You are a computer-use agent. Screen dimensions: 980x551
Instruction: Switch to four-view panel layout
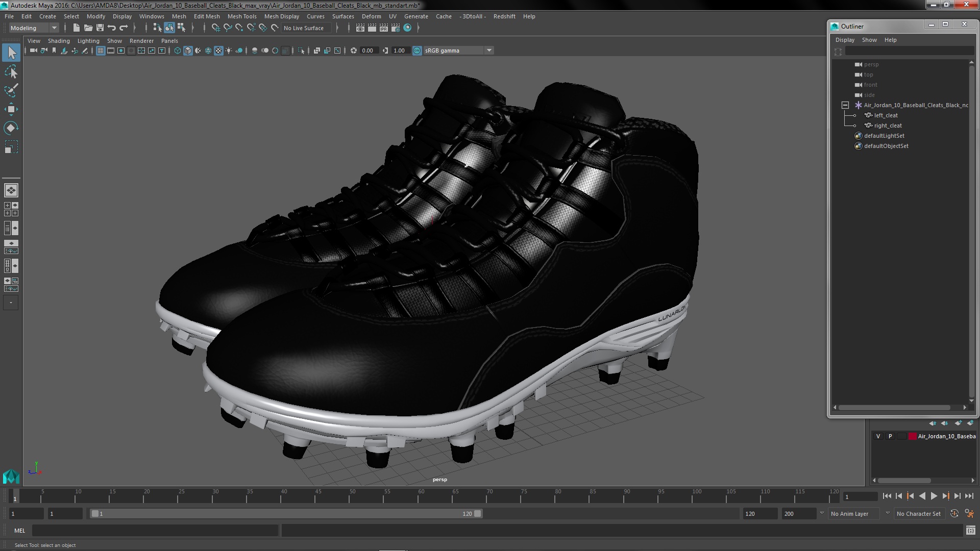tap(11, 209)
